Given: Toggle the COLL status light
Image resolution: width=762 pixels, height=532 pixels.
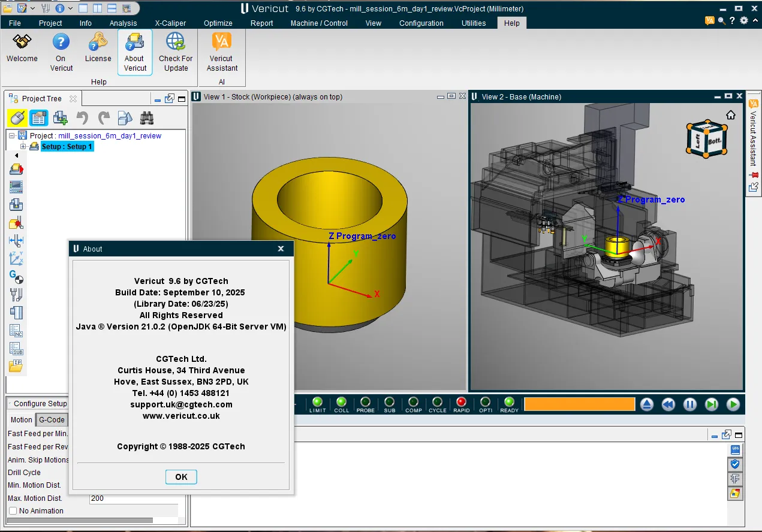Looking at the screenshot, I should (341, 401).
